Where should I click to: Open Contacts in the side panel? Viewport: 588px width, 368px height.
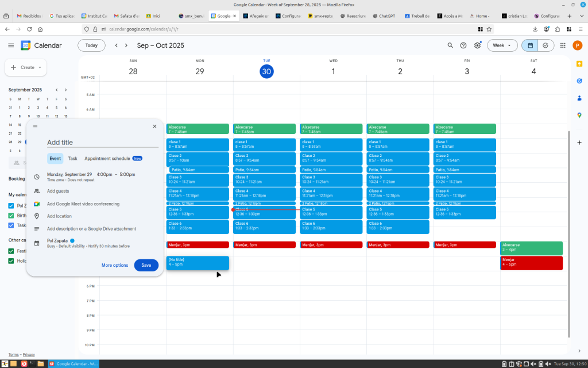[579, 98]
